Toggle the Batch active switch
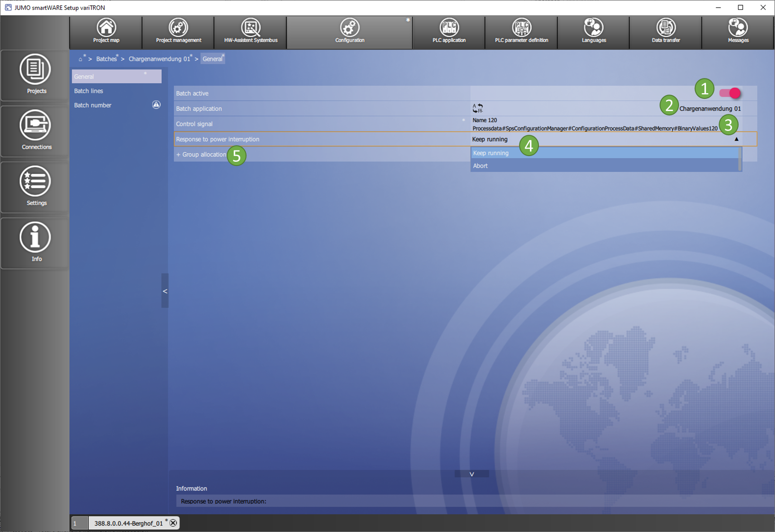The image size is (775, 532). coord(730,93)
